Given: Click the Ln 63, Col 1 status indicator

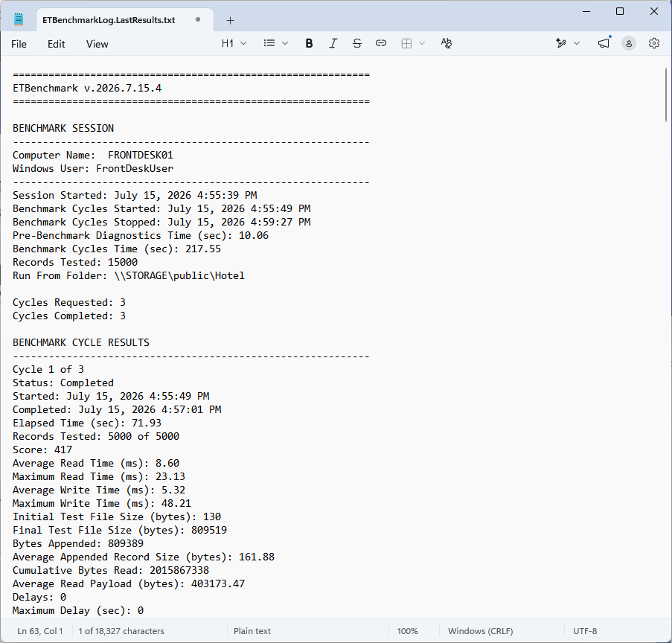Looking at the screenshot, I should 40,631.
